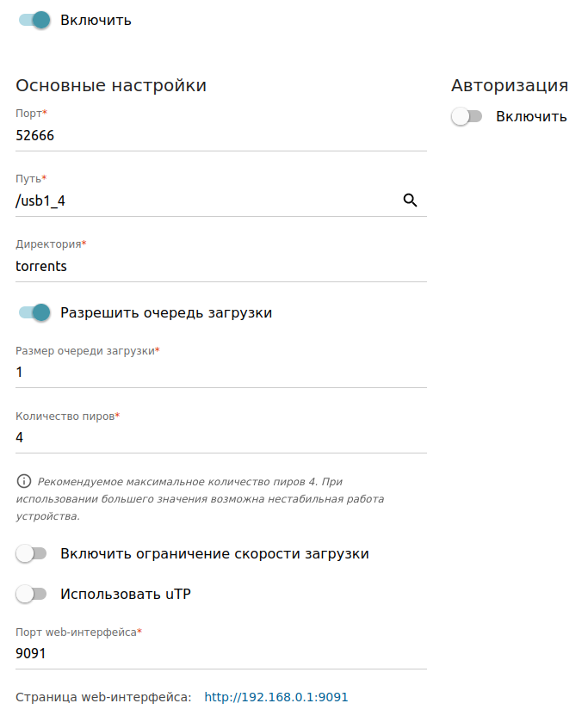Viewport: 588px width, 728px height.
Task: Select the Размер очереди загрузки input
Action: coord(221,373)
